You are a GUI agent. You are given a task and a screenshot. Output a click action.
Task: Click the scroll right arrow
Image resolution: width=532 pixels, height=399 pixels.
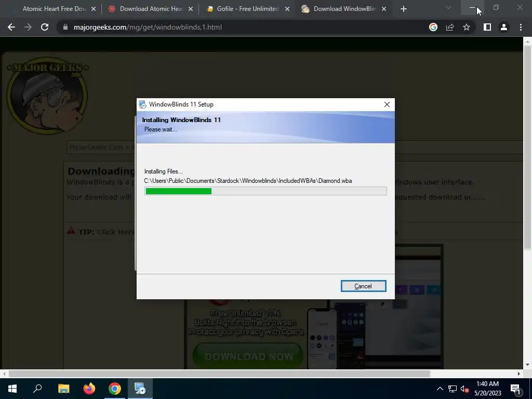(x=519, y=374)
